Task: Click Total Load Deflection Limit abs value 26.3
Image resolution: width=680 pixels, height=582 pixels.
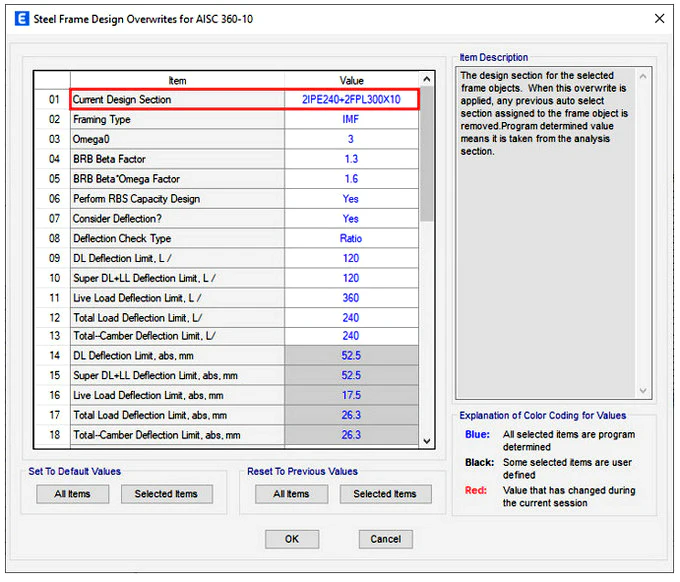Action: point(351,415)
